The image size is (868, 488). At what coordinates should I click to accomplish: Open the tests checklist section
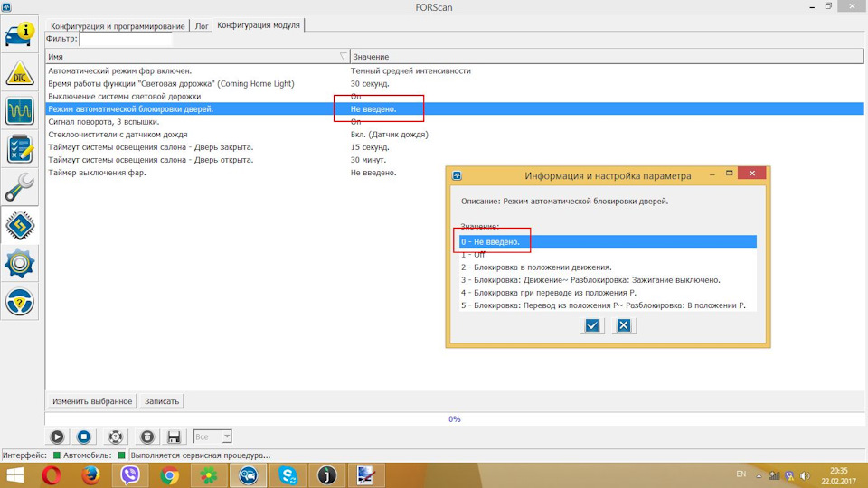20,148
